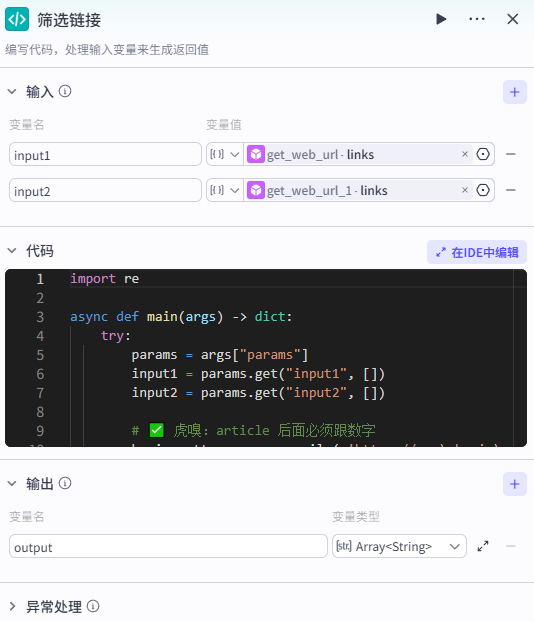
Task: Remove the input2 row
Action: pos(511,190)
